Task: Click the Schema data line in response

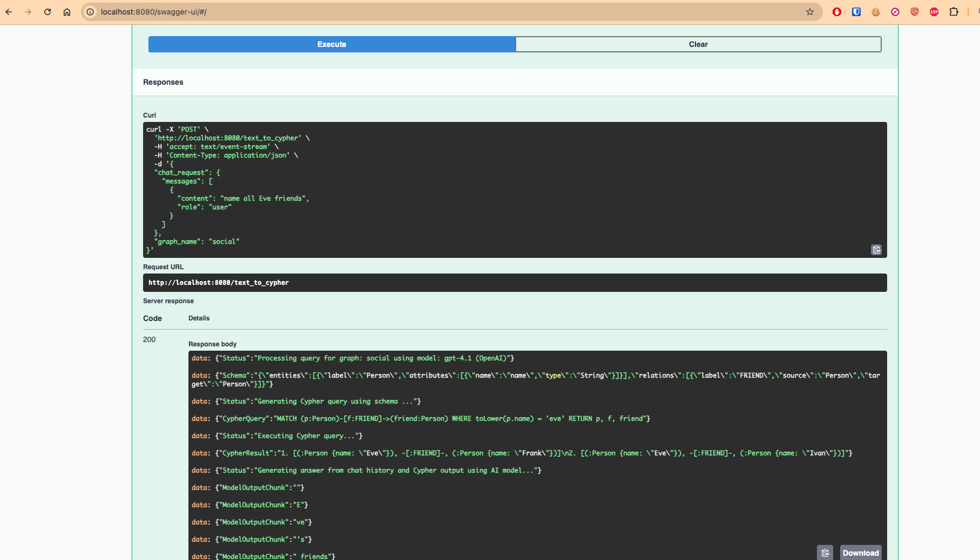Action: pyautogui.click(x=536, y=380)
